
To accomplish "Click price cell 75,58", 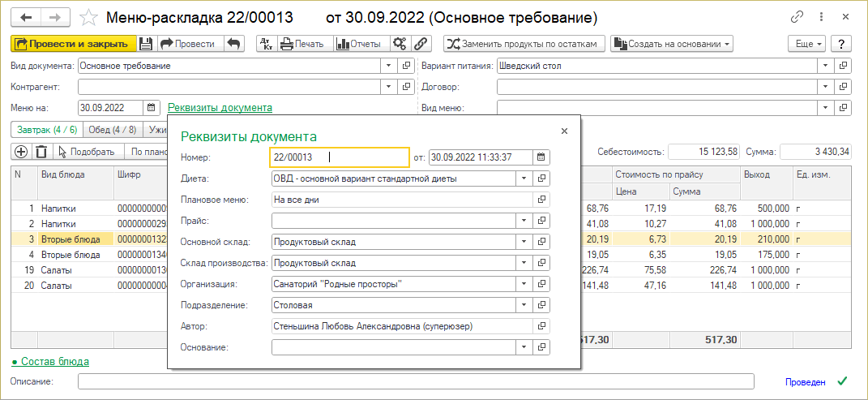I will pos(640,270).
